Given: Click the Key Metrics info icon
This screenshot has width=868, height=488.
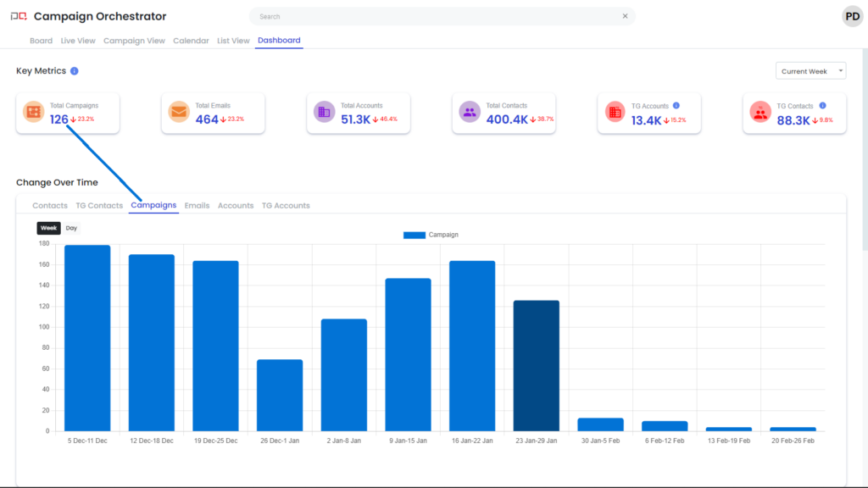Looking at the screenshot, I should (75, 71).
